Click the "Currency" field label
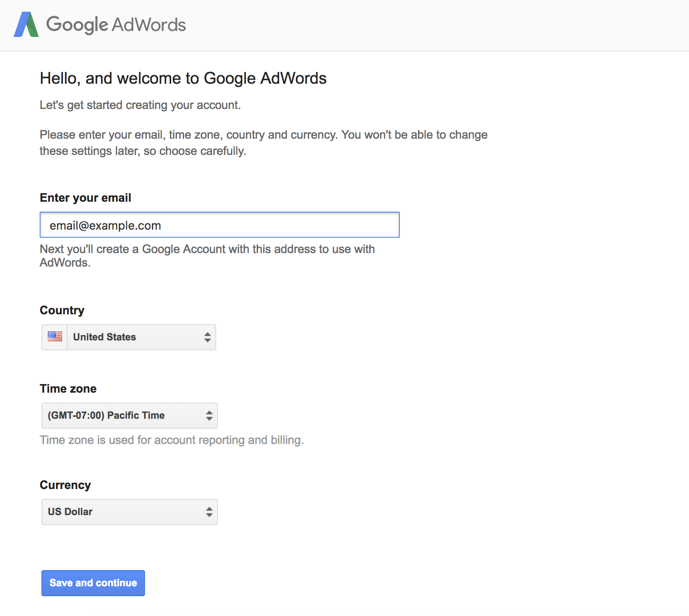Image resolution: width=689 pixels, height=616 pixels. (65, 485)
